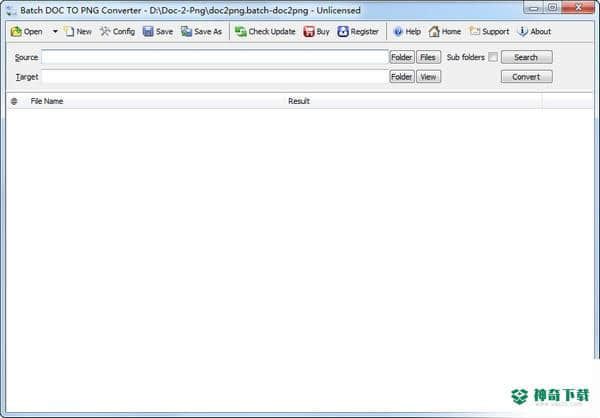The image size is (600, 418).
Task: Go to the Home page
Action: tap(445, 32)
